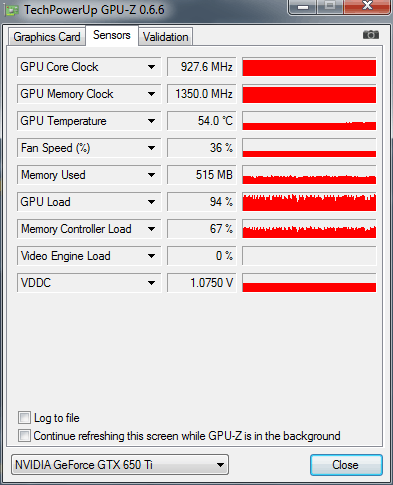Open the GPU Temperature sensor options
393x485 pixels.
[152, 121]
